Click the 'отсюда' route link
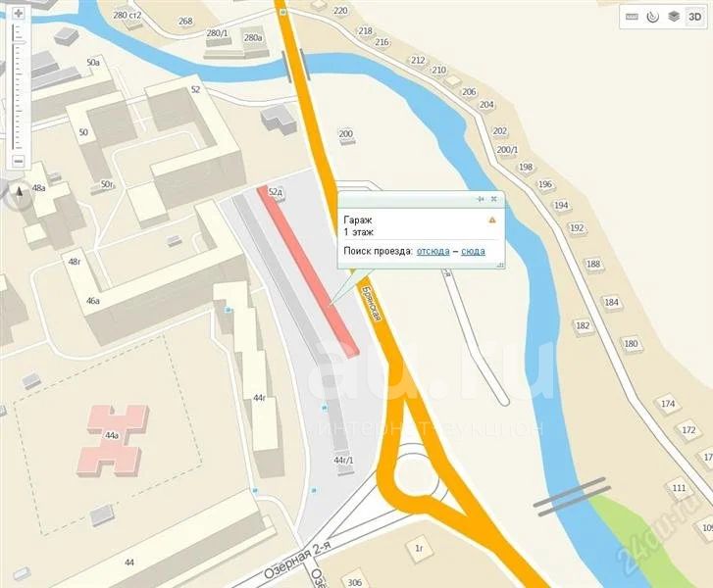The width and height of the screenshot is (713, 588). (x=433, y=251)
